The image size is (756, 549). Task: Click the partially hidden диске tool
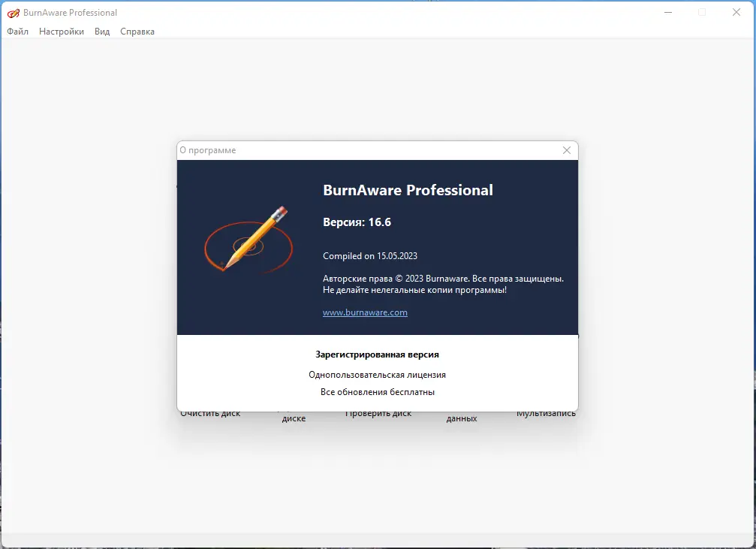tap(293, 418)
